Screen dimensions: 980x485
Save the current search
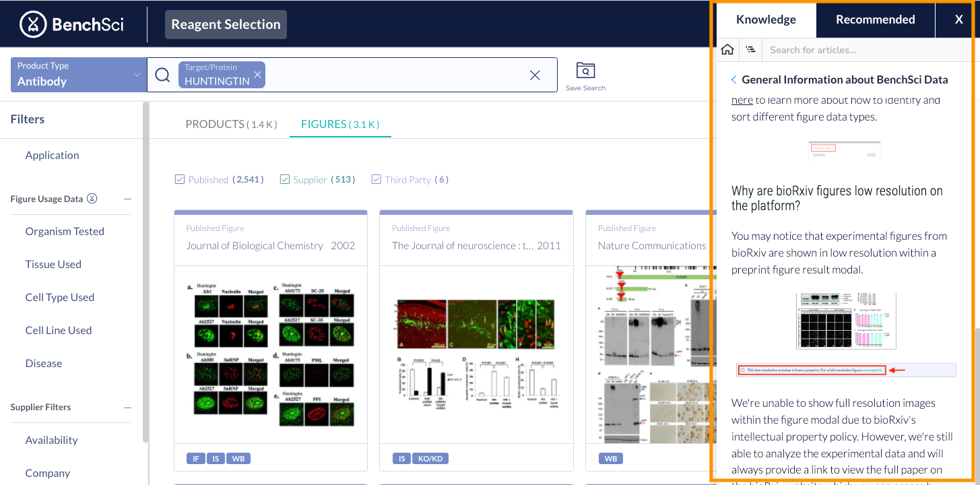[x=585, y=77]
